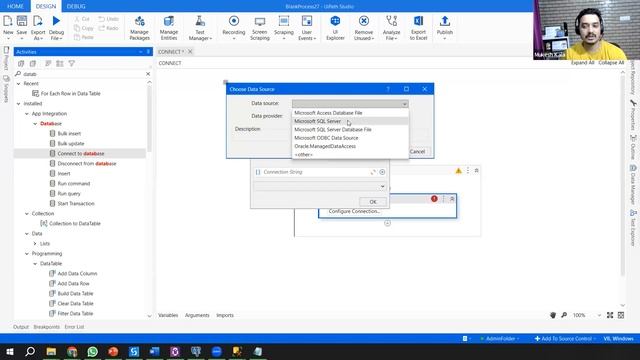This screenshot has height=360, width=640.
Task: Click the Save icon in ribbon
Action: click(x=22, y=21)
